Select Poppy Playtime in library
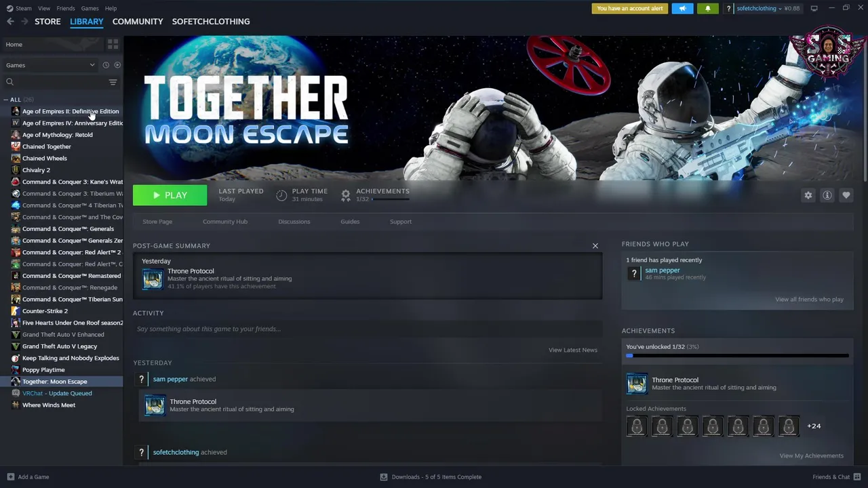The width and height of the screenshot is (868, 488). pos(43,370)
